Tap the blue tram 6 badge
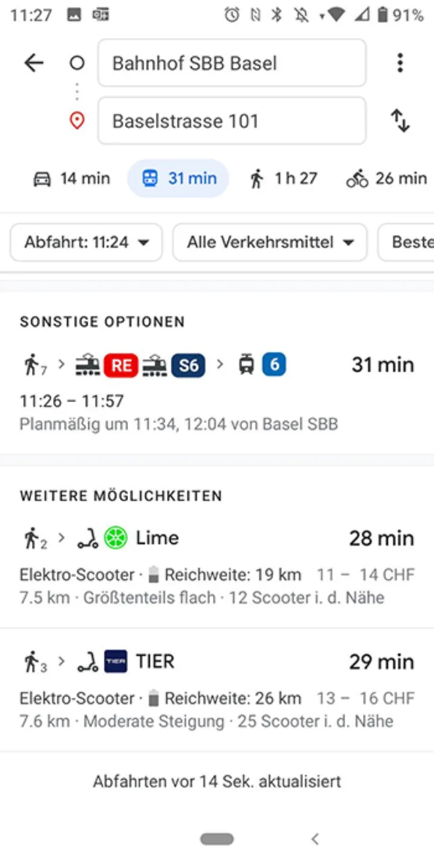The image size is (434, 868). click(275, 365)
